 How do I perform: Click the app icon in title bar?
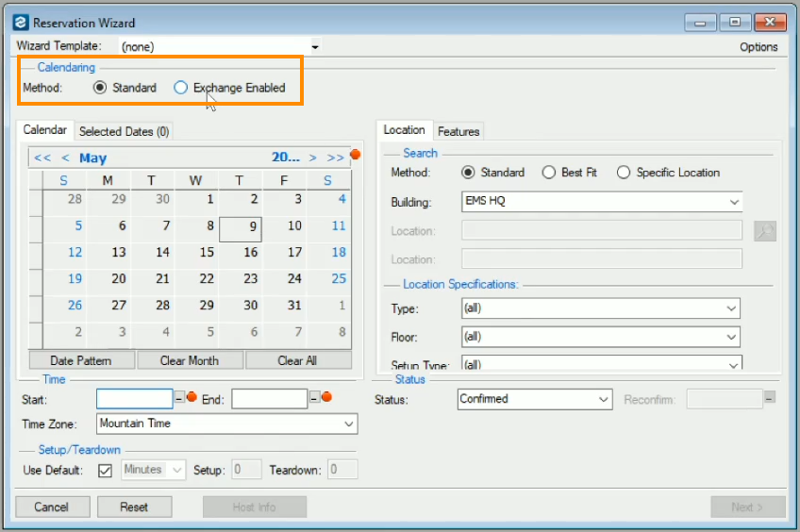tap(21, 22)
